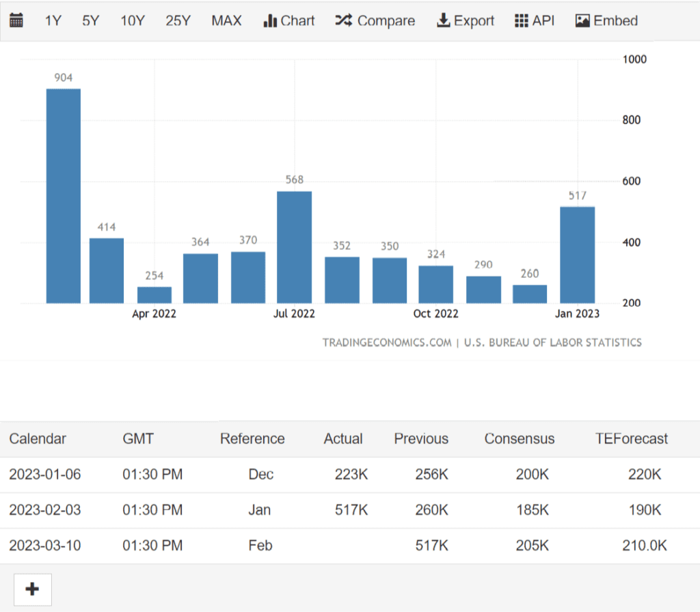This screenshot has width=700, height=612.
Task: Click the 260 bar in chart
Action: pos(530,294)
